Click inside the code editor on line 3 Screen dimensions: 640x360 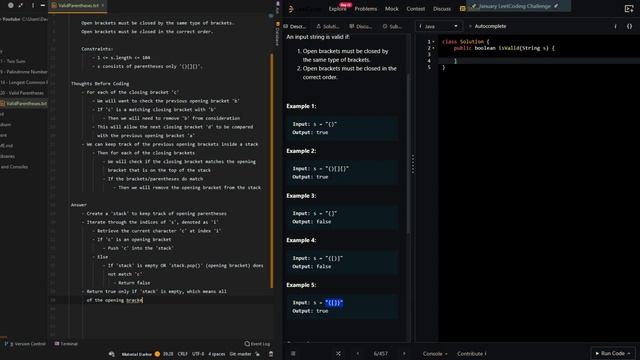click(539, 55)
